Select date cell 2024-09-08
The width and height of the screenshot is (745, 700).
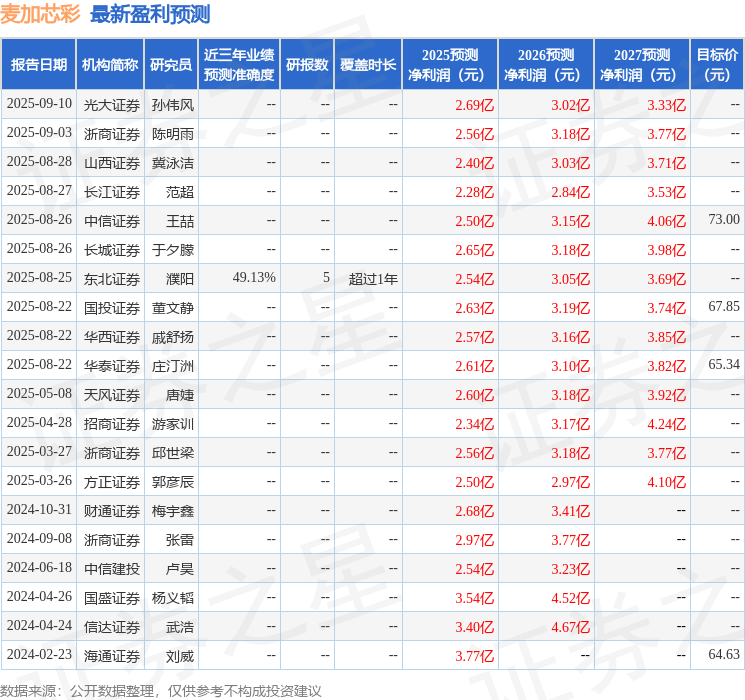(39, 538)
